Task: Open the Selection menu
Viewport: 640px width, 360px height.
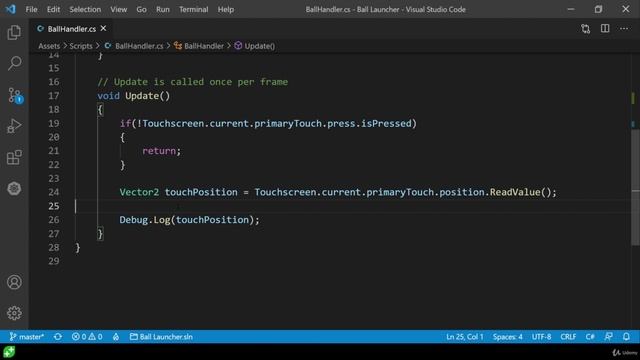Action: point(85,9)
